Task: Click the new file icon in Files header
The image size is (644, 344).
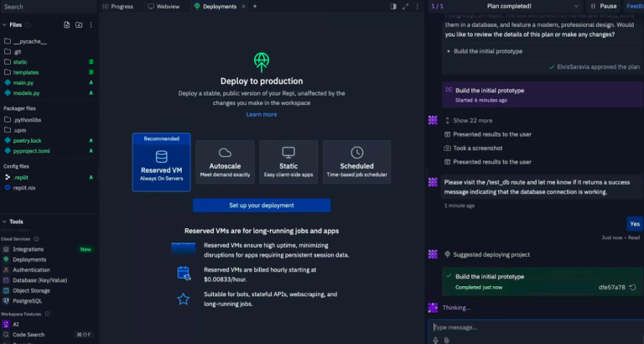Action: (65, 24)
